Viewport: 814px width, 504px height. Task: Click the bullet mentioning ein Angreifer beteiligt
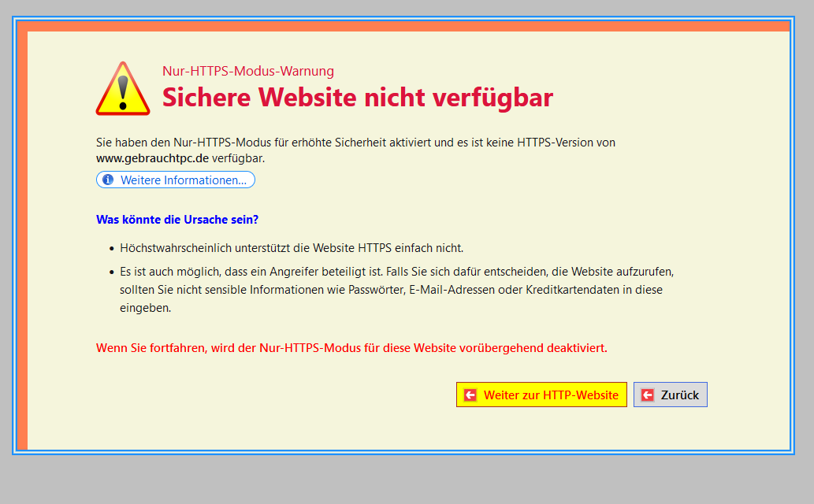coord(396,290)
